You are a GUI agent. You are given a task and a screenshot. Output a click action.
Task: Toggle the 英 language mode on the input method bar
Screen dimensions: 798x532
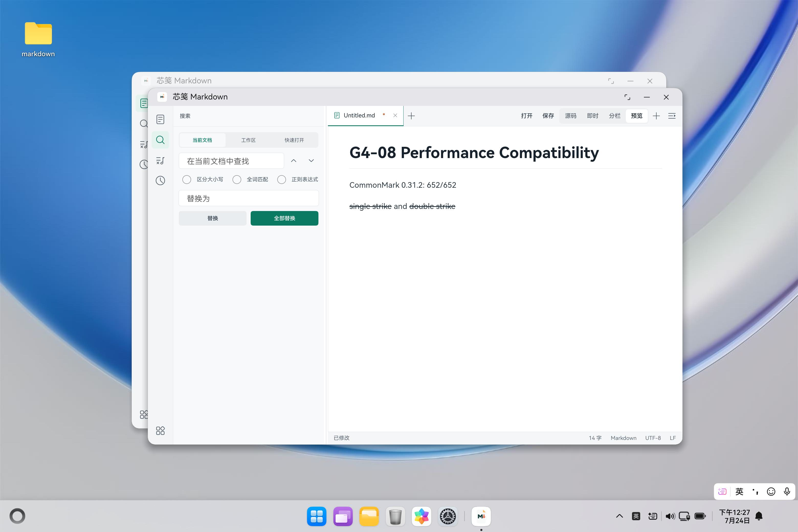tap(739, 492)
